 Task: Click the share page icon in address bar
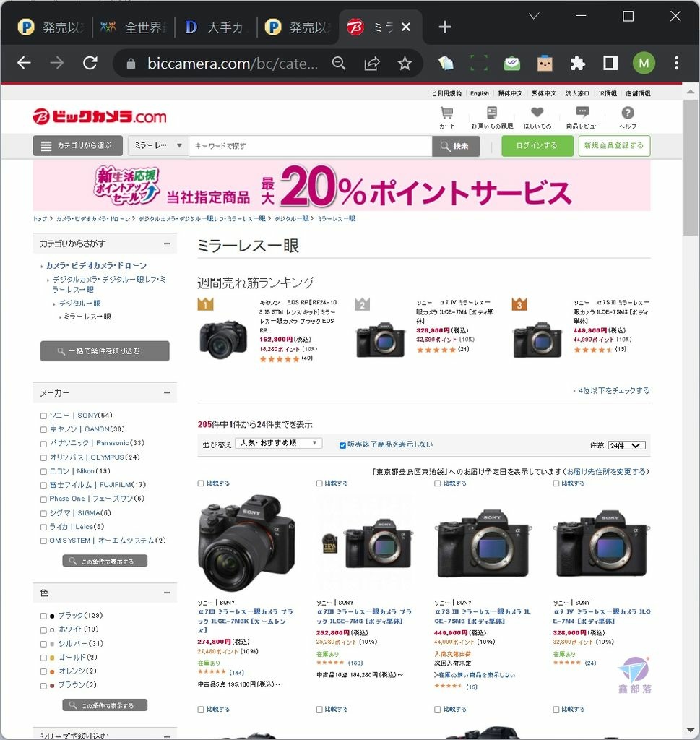(x=372, y=64)
